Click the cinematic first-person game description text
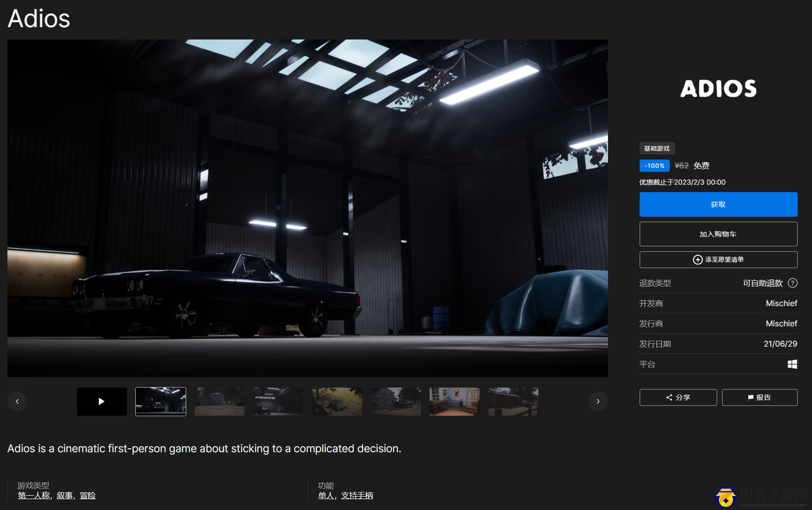This screenshot has width=812, height=510. pyautogui.click(x=204, y=449)
